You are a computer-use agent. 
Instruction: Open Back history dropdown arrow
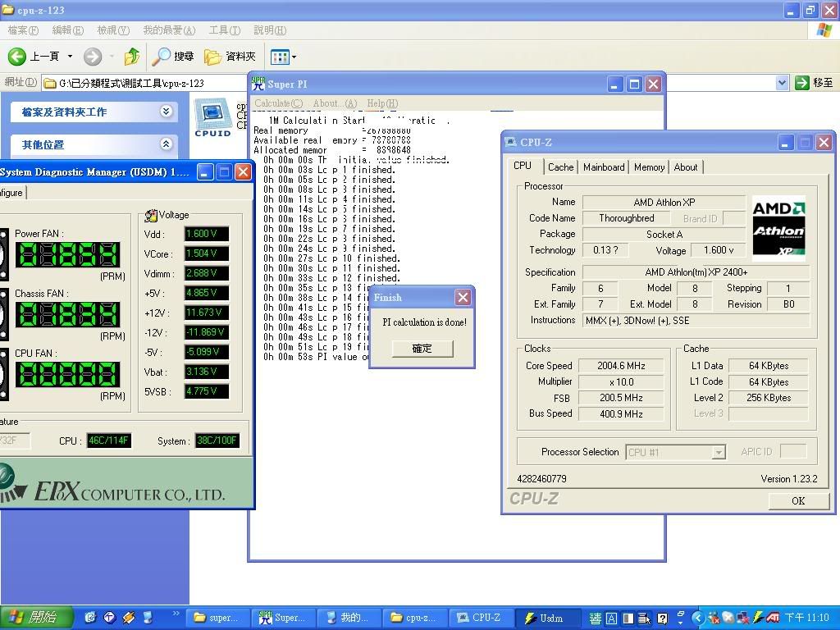coord(70,57)
